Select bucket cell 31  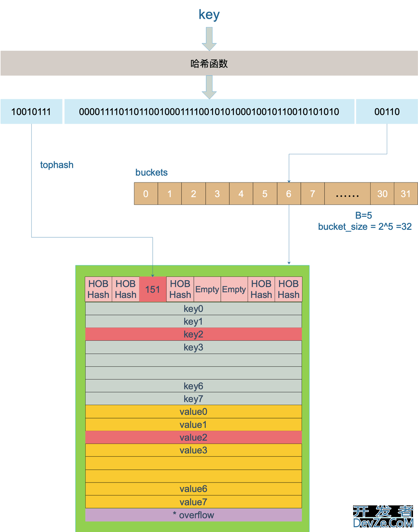406,194
